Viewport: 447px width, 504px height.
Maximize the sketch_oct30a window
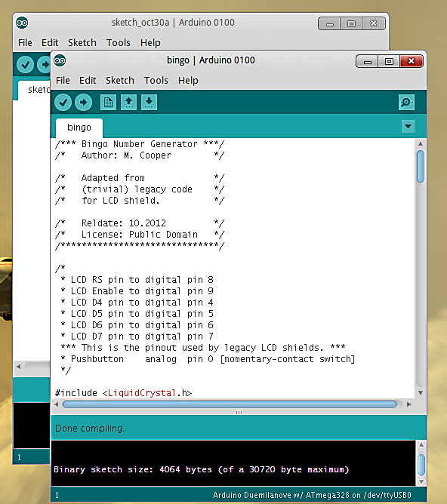pos(351,24)
